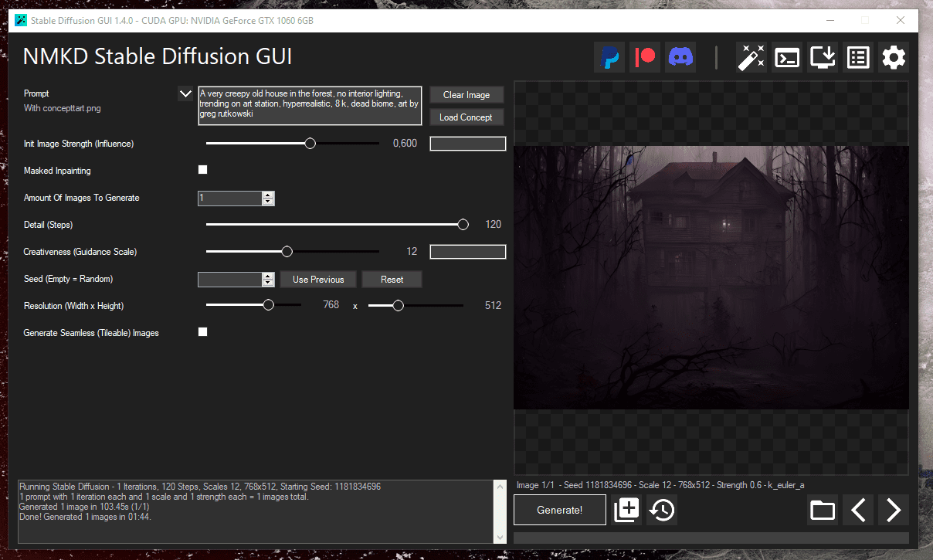The image size is (933, 560).
Task: Enable the Masked Inpainting checkbox
Action: tap(203, 170)
